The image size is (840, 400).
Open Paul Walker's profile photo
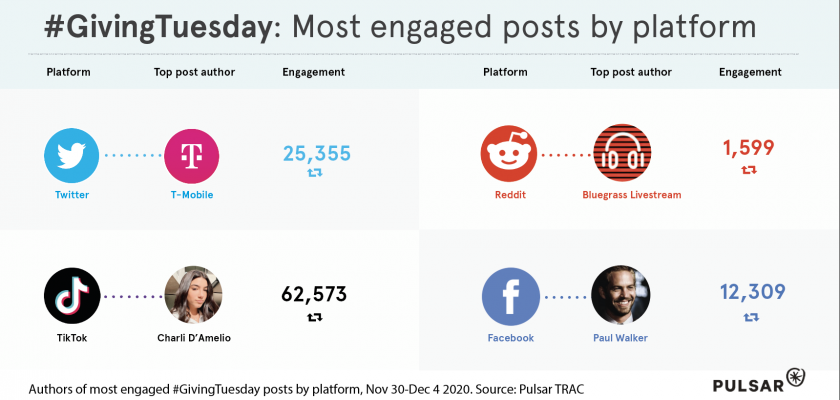(620, 296)
